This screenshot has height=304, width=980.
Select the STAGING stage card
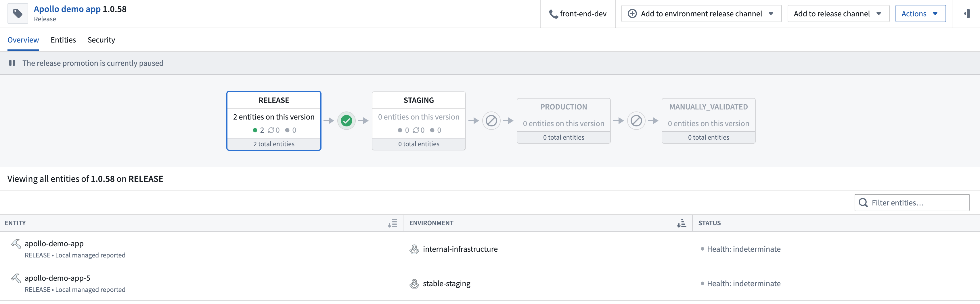click(x=418, y=121)
